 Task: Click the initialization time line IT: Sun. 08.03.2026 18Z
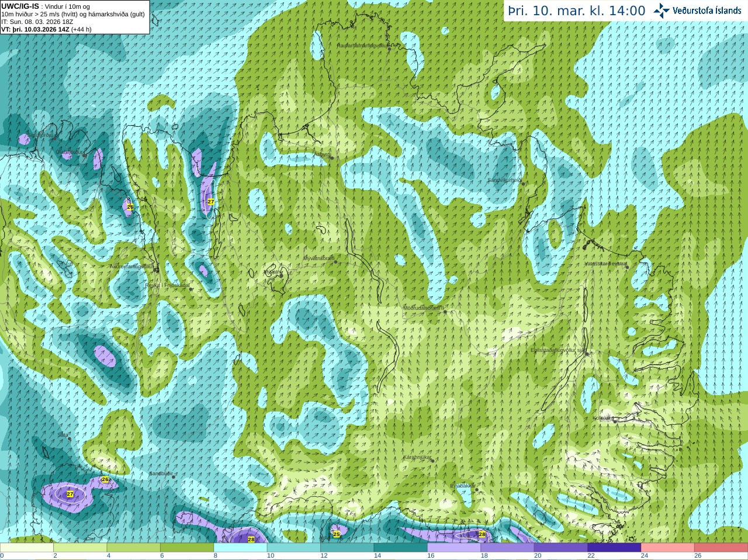[x=37, y=22]
